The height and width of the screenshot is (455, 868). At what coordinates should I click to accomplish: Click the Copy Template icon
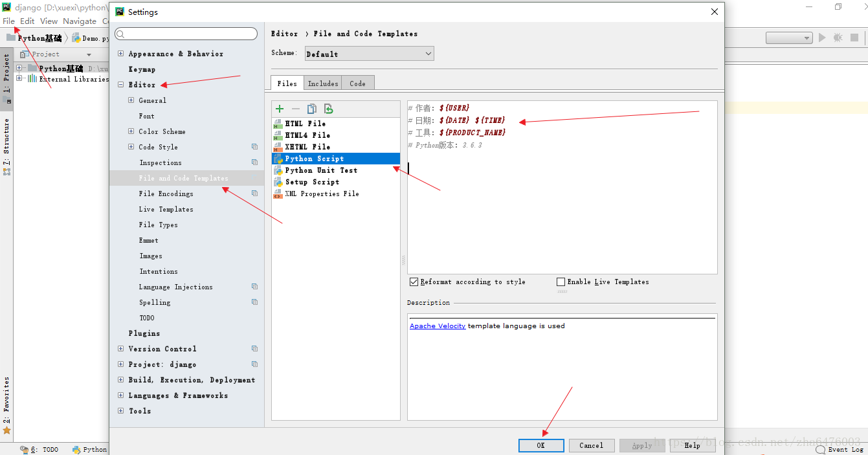[312, 109]
